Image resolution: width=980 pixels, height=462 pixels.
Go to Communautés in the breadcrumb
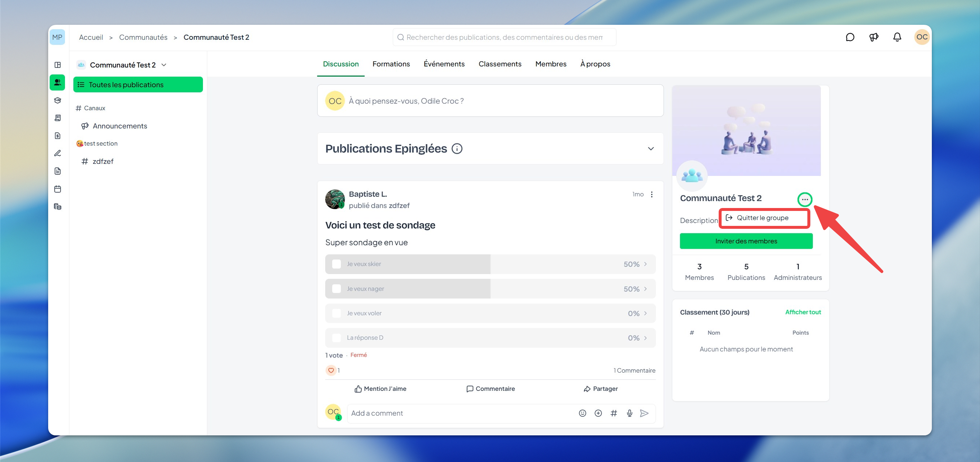[x=143, y=37]
